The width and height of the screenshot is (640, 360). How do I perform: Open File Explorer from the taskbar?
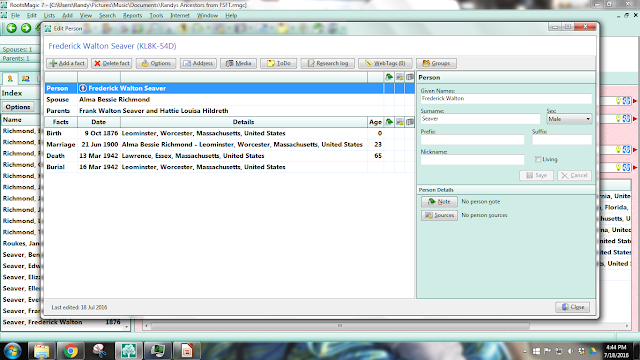[x=41, y=351]
